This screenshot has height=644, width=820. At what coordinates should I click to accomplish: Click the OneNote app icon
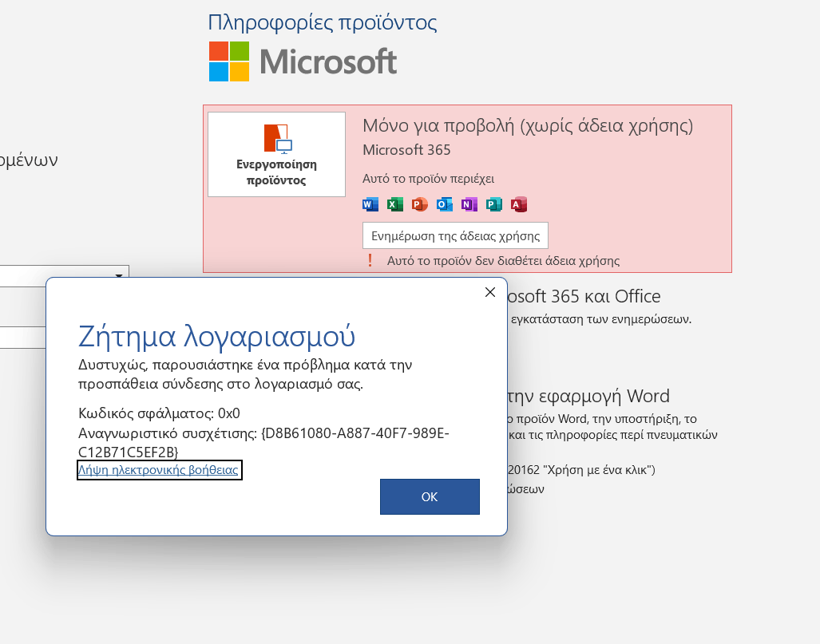pos(469,204)
